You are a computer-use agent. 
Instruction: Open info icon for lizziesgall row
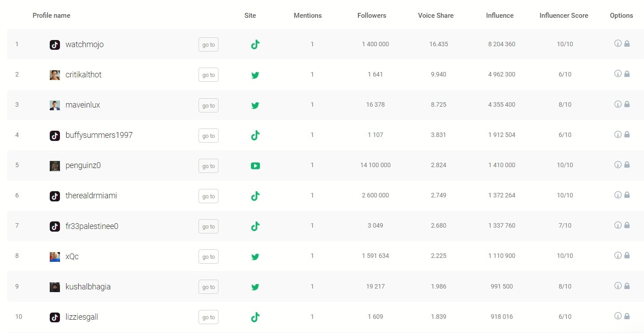tap(617, 316)
